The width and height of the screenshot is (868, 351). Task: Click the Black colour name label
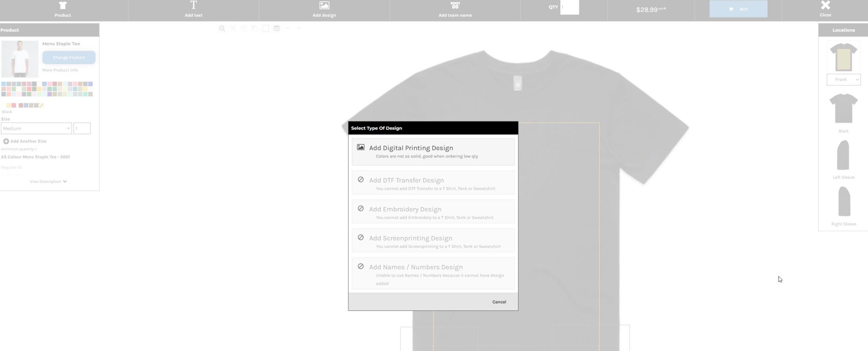tap(7, 112)
